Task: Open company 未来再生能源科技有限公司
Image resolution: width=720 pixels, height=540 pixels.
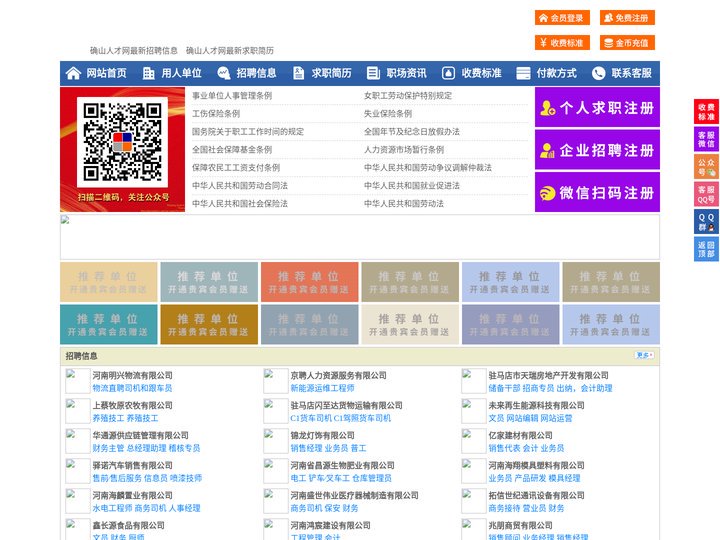Action: [536, 405]
